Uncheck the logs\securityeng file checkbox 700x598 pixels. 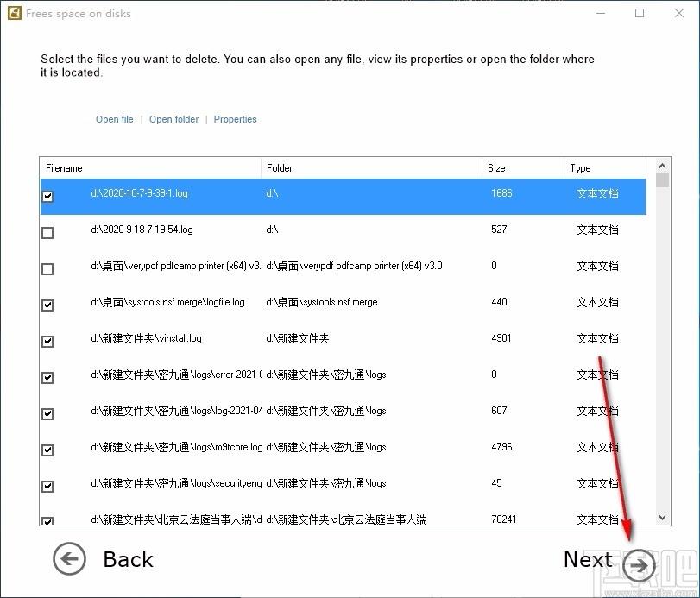click(47, 487)
